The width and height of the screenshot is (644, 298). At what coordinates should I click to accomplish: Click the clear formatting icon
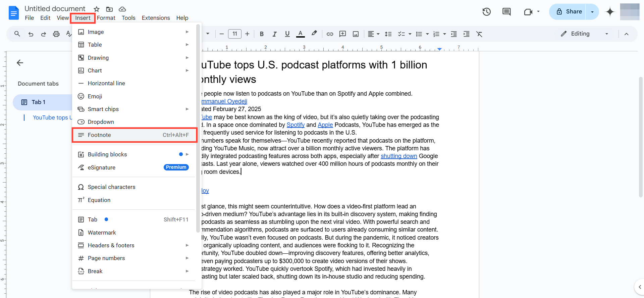[479, 34]
